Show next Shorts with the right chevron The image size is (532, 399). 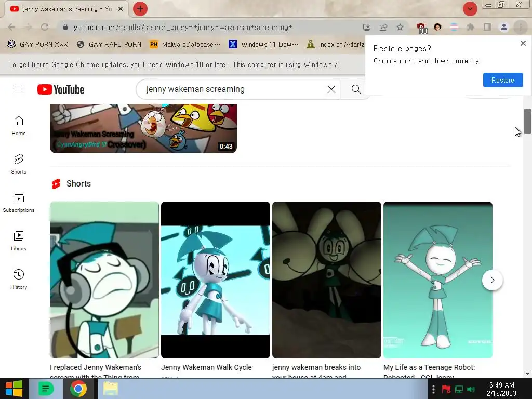click(493, 280)
